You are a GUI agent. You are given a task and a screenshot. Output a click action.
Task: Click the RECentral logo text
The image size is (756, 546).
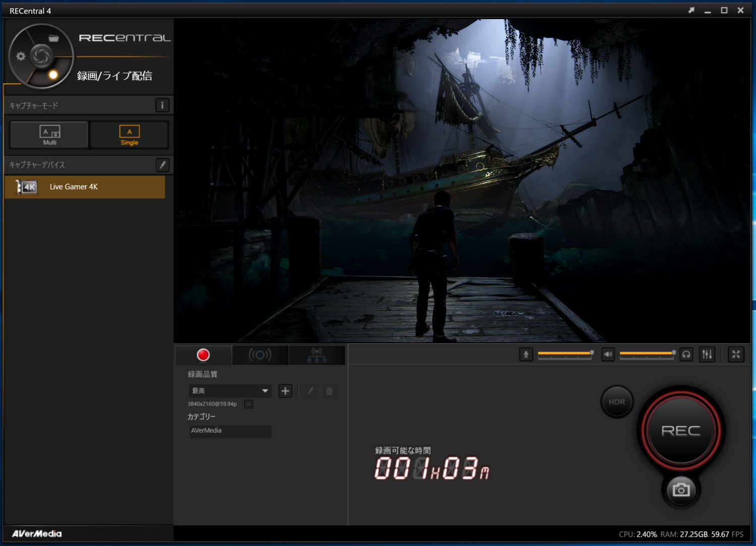(125, 38)
